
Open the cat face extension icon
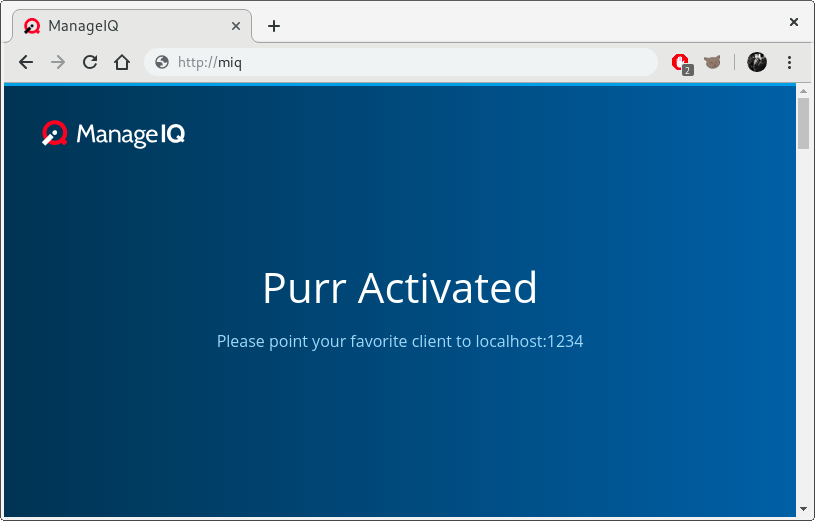click(x=712, y=62)
